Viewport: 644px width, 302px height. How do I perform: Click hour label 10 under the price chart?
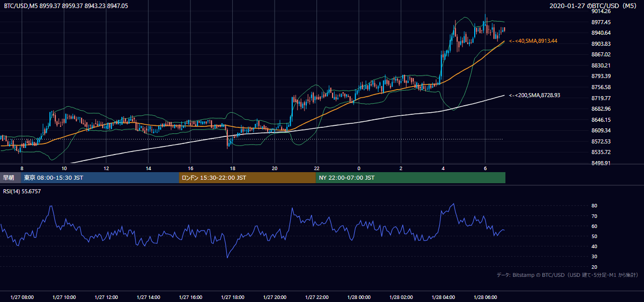[64, 168]
